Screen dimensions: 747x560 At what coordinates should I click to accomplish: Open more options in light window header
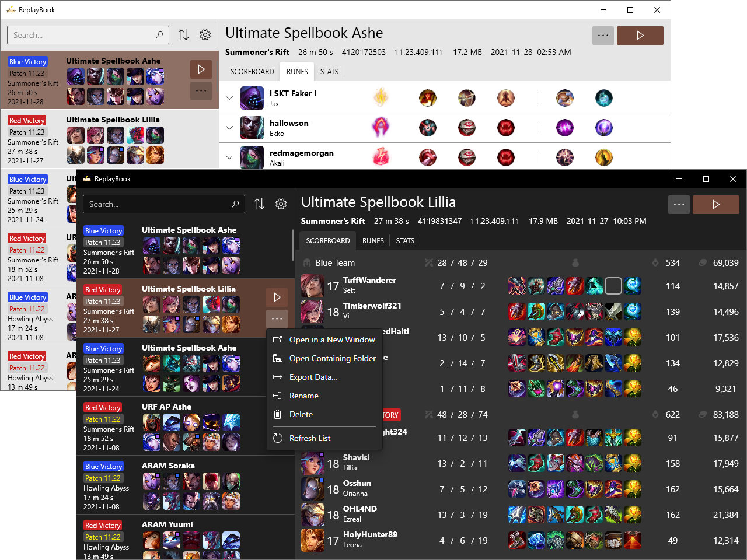coord(603,36)
